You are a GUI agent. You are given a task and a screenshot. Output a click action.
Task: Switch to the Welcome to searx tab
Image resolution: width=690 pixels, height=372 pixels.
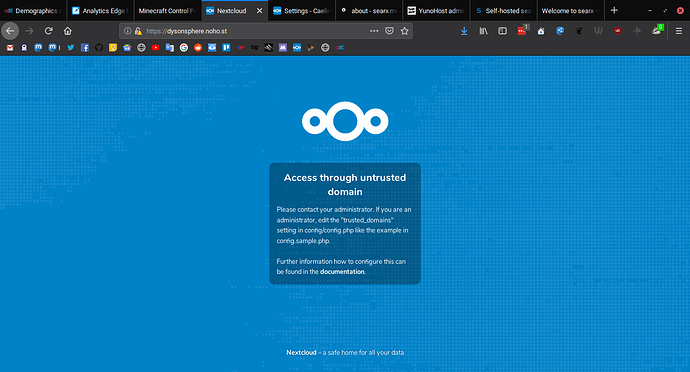pos(570,11)
